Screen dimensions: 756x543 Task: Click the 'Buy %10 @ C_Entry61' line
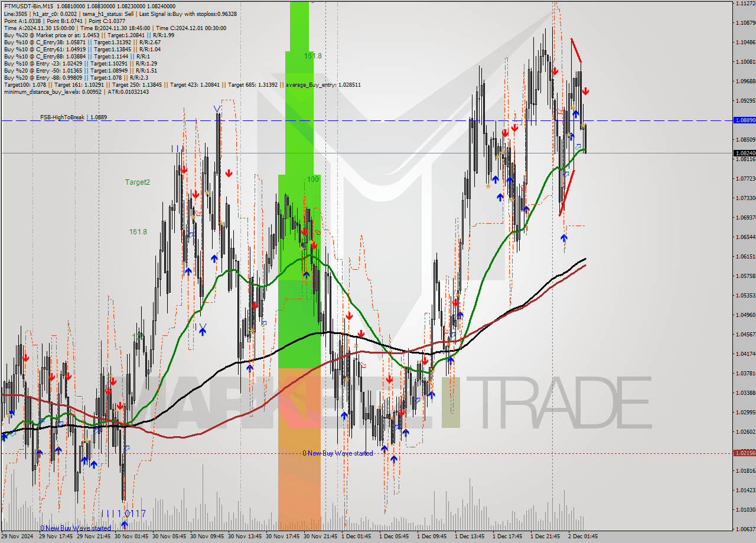82,49
